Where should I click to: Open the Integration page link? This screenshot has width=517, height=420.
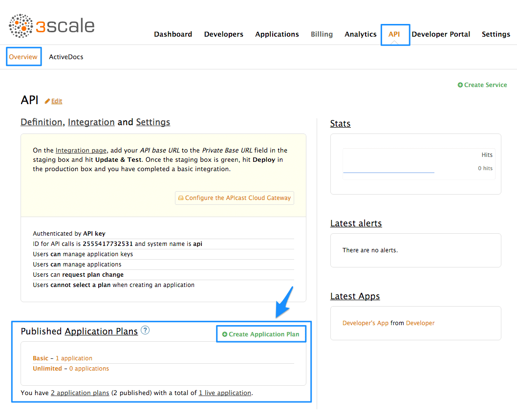click(81, 151)
